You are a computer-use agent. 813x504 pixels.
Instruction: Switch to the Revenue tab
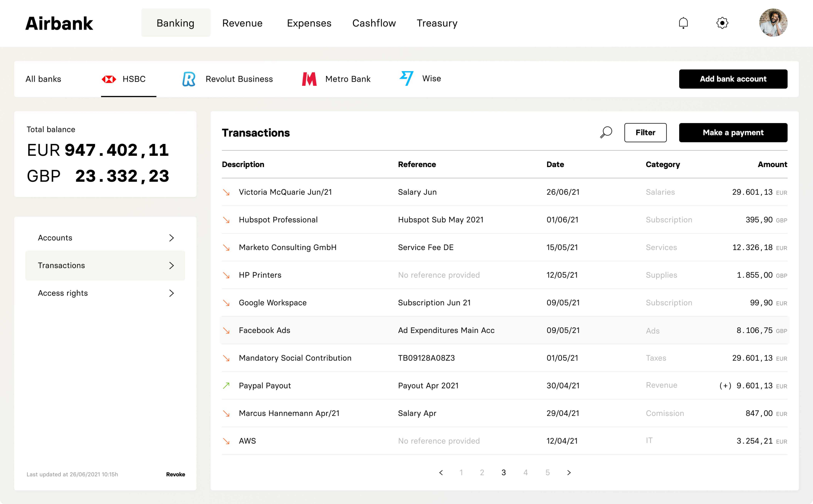point(242,23)
